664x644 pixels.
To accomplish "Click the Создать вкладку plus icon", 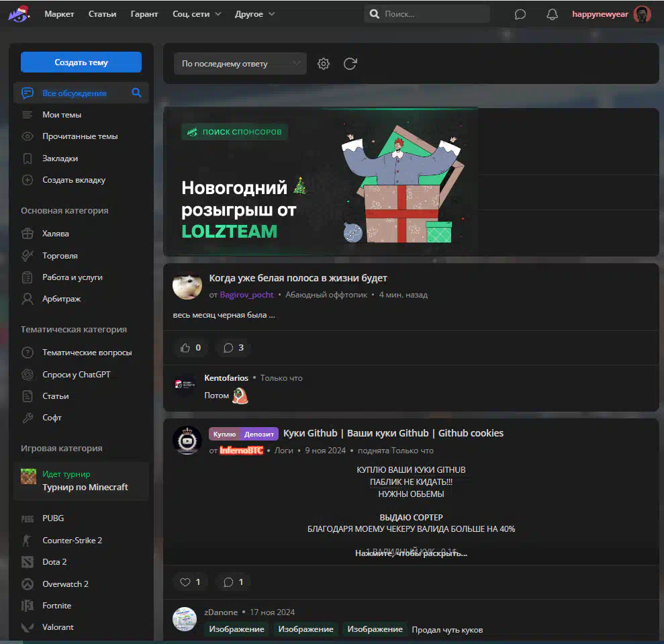I will tap(28, 180).
